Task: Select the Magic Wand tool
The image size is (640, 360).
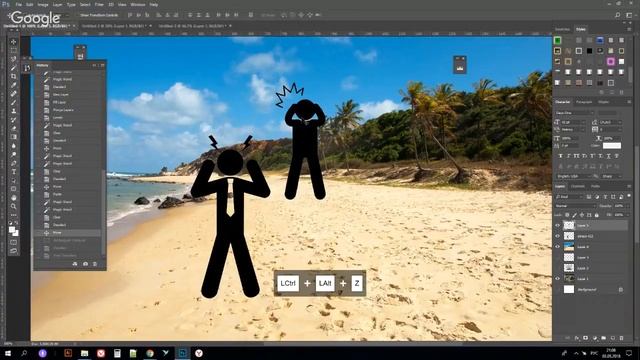Action: pyautogui.click(x=13, y=67)
